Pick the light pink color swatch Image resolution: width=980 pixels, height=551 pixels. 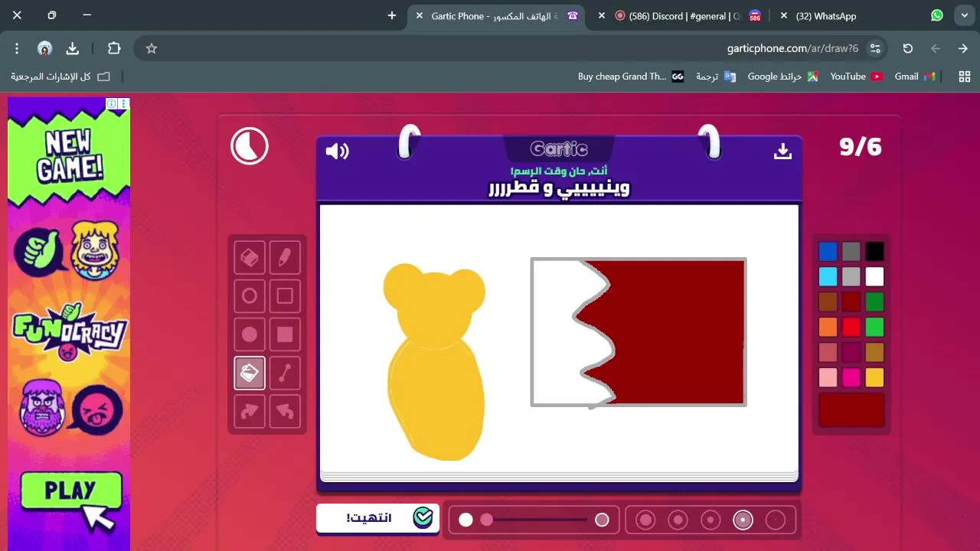coord(828,377)
